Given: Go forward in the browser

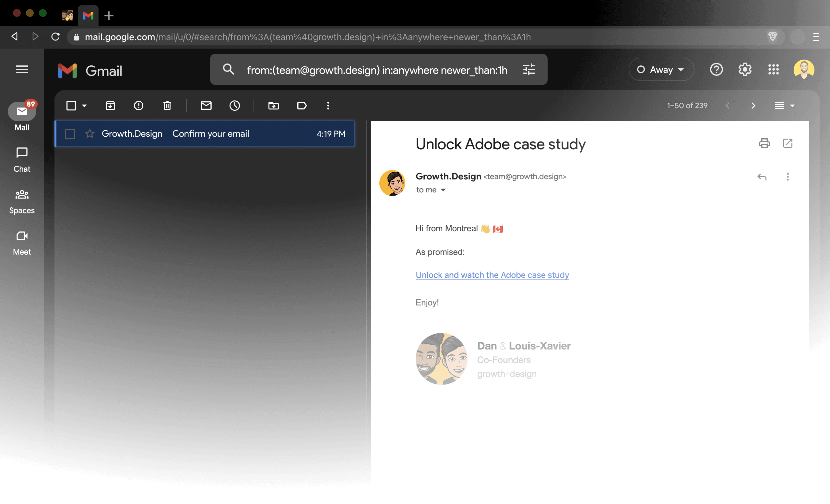Looking at the screenshot, I should coord(35,36).
